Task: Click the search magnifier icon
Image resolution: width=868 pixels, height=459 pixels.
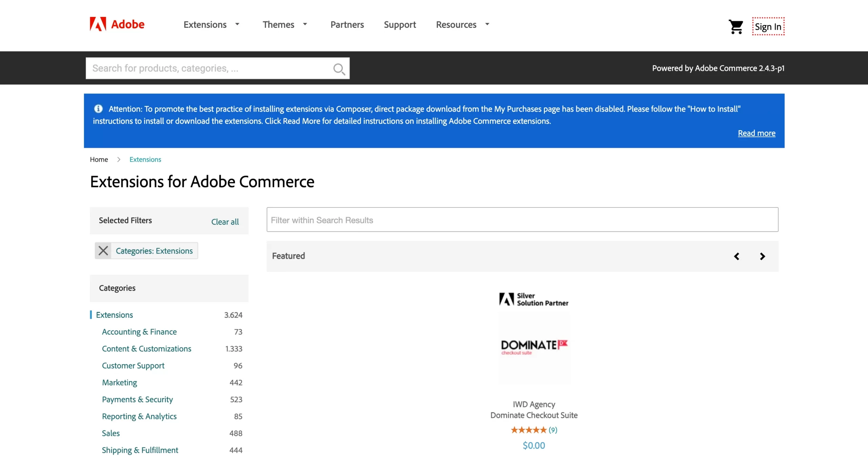Action: (x=339, y=68)
